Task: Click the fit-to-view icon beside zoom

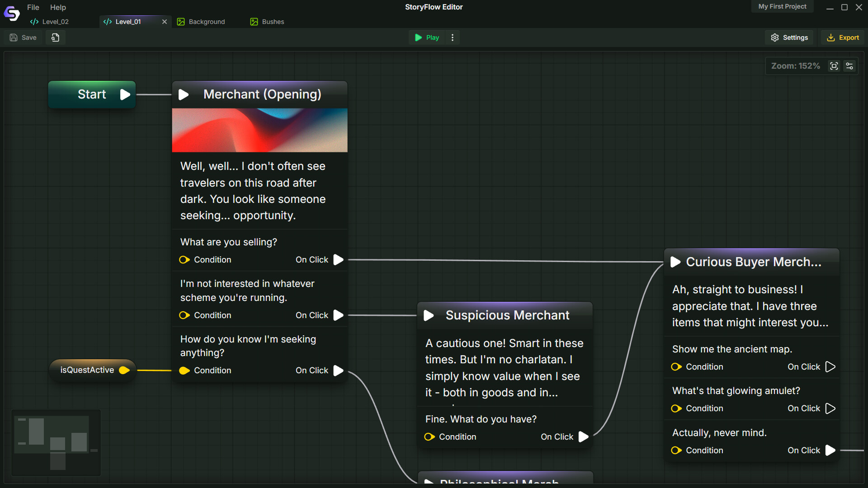Action: click(834, 66)
